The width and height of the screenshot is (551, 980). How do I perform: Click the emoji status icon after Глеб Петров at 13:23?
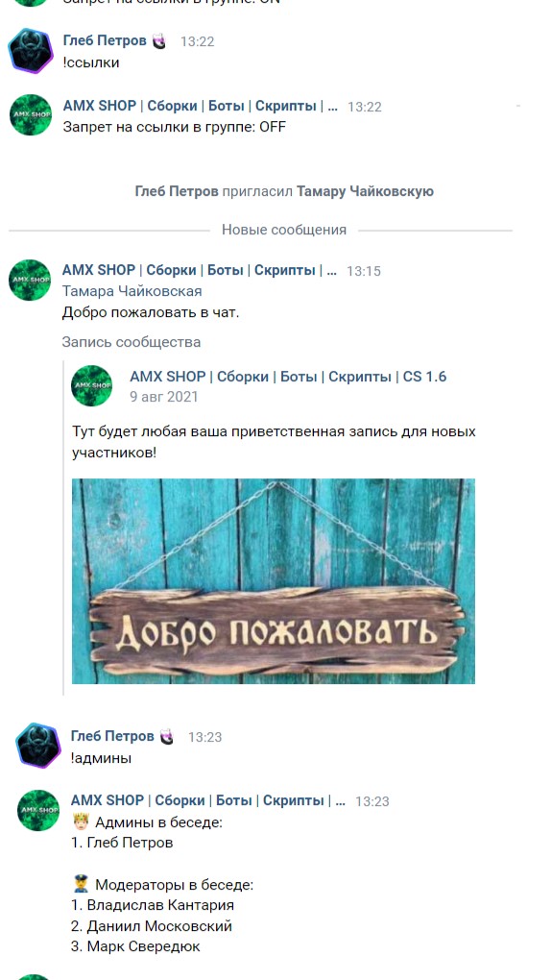pos(167,737)
